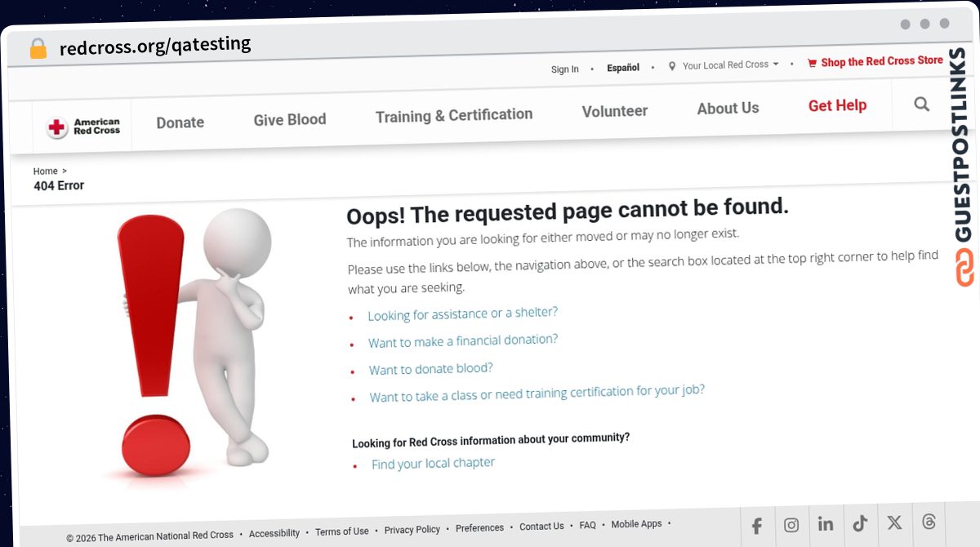Open Terms of Use footer link
Viewport: 980px width, 547px height.
[x=342, y=531]
